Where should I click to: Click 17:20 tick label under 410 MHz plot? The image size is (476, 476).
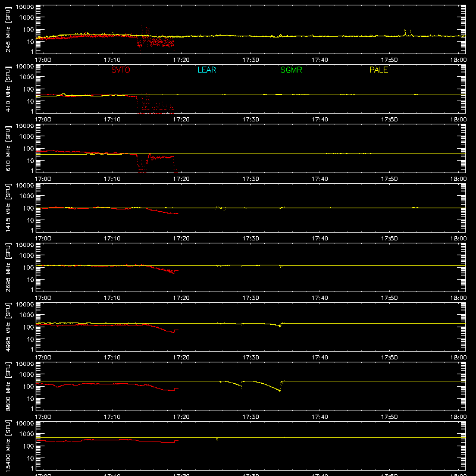coord(181,120)
